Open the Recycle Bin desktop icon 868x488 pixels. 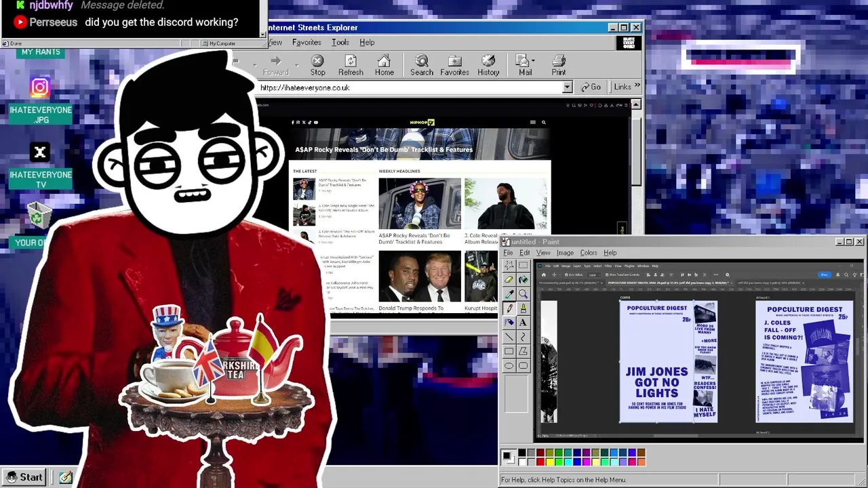[x=39, y=216]
